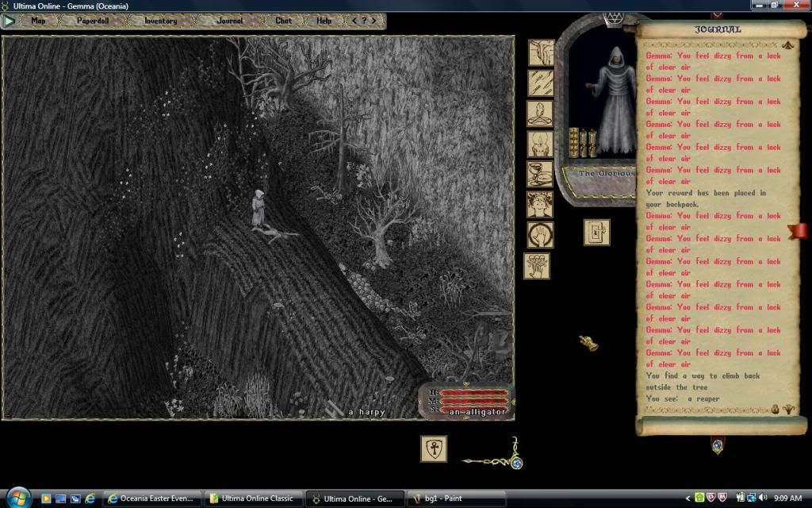Click 'Ultima Online - Ge...' taskbar button
812x508 pixels.
pyautogui.click(x=355, y=498)
